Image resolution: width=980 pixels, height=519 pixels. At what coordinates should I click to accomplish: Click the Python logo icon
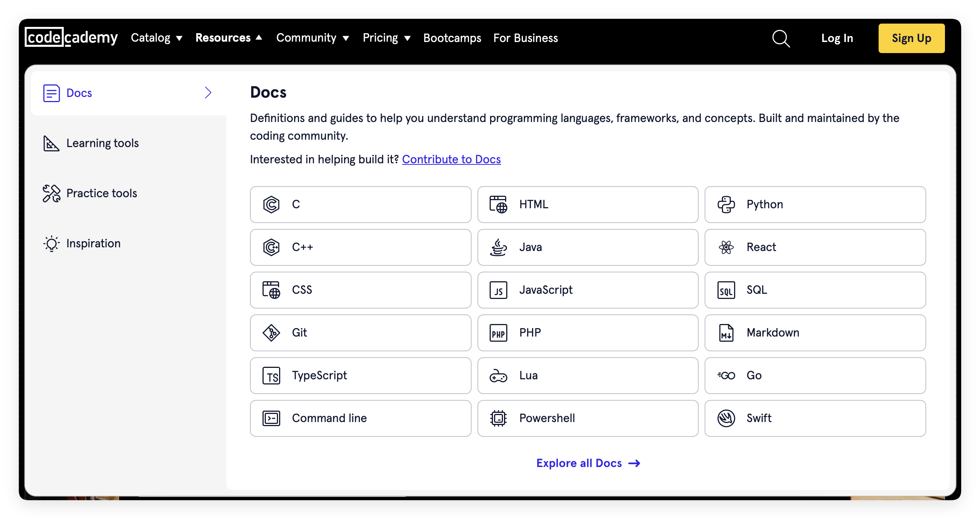(x=726, y=205)
